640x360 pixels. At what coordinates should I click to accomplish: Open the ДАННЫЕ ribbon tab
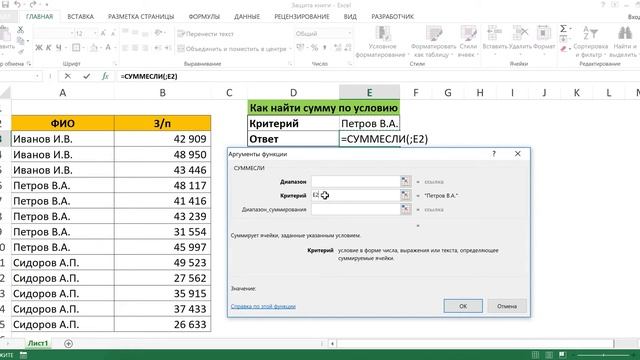(247, 17)
